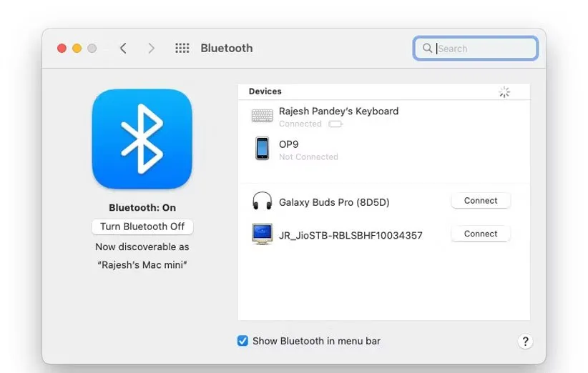Select Rajesh Pandey's Keyboard device name
Image resolution: width=588 pixels, height=373 pixels.
click(x=338, y=111)
